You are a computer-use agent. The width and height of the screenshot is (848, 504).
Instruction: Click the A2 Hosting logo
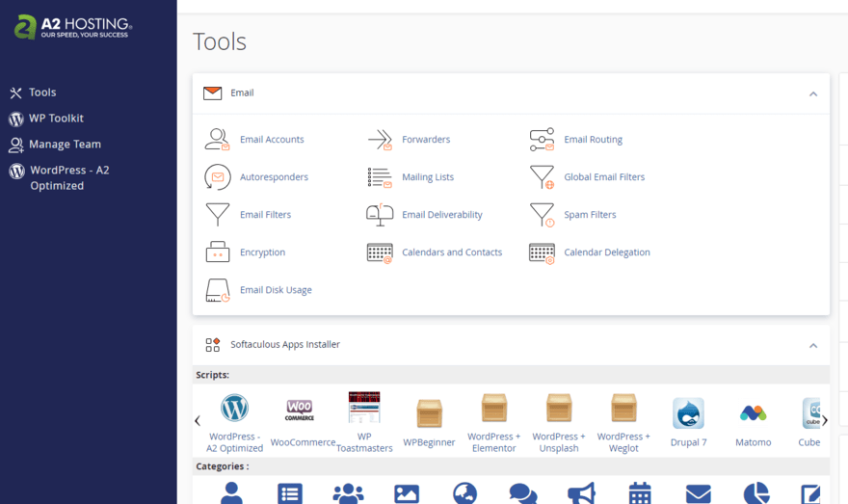tap(73, 26)
